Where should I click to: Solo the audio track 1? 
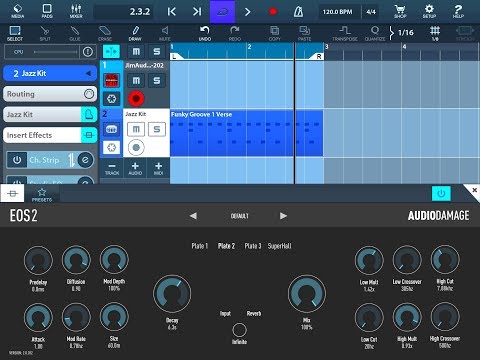[157, 80]
